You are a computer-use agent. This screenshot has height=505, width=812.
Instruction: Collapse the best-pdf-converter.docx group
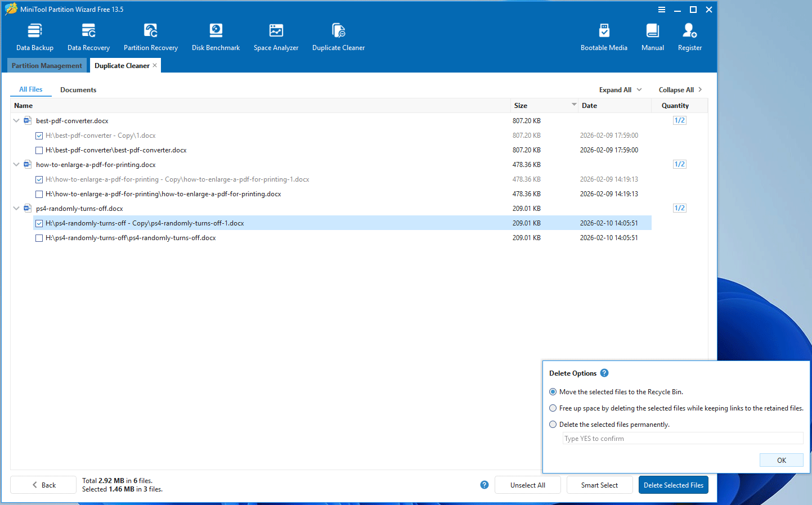click(x=16, y=120)
